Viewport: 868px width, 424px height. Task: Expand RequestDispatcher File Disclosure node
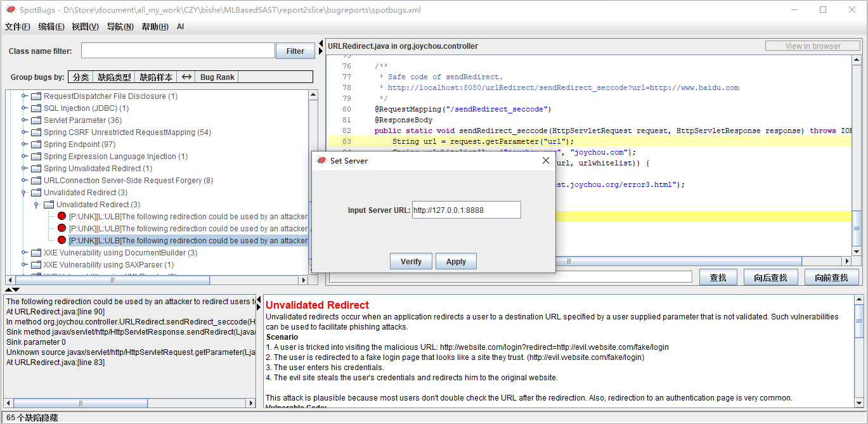pyautogui.click(x=25, y=96)
